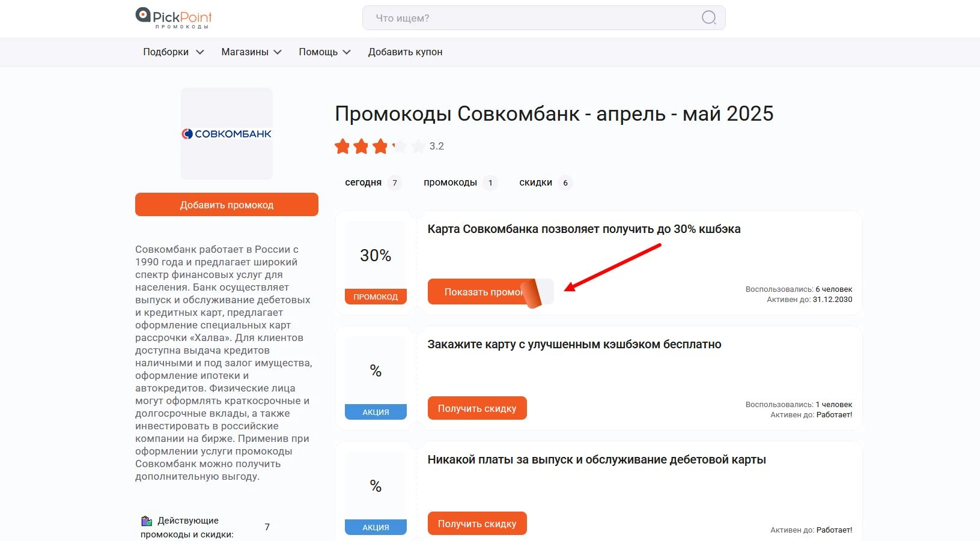Click the PickPoint logo
This screenshot has width=980, height=541.
pos(174,18)
